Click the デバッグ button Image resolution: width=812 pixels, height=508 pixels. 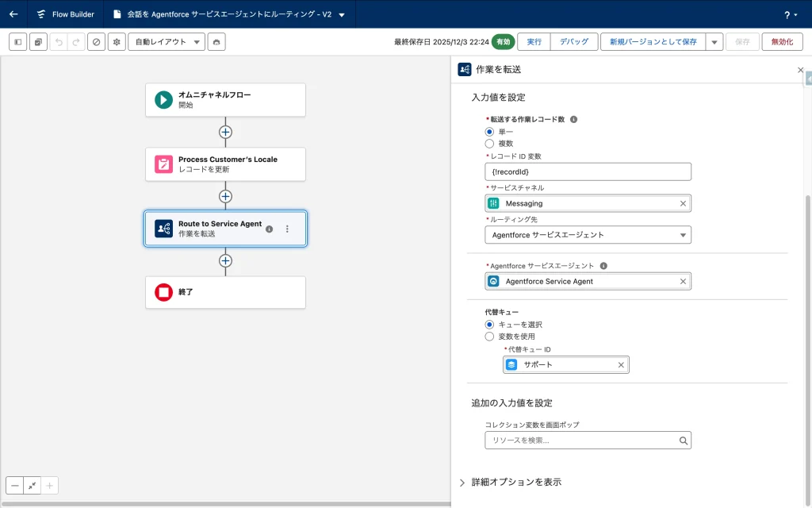click(x=574, y=42)
